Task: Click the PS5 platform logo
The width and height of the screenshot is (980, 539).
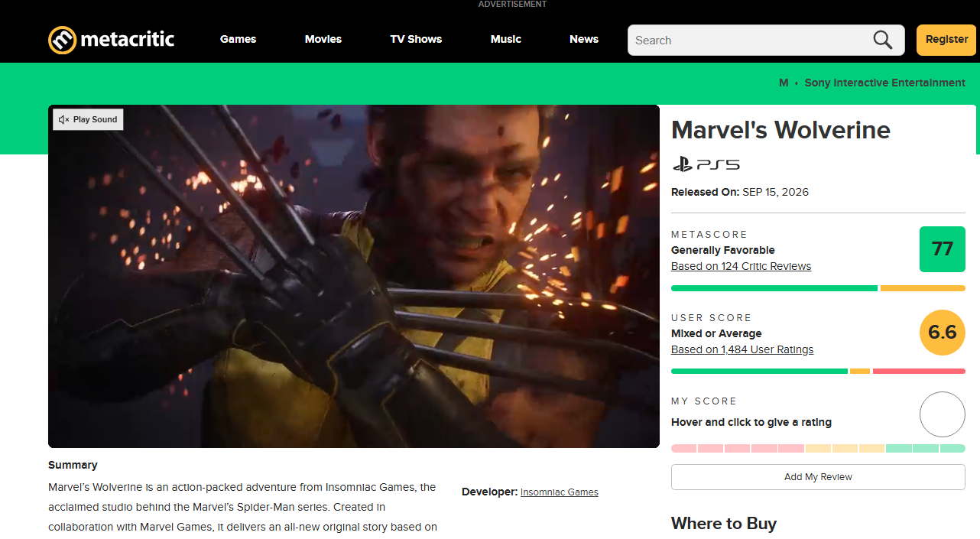Action: 706,164
